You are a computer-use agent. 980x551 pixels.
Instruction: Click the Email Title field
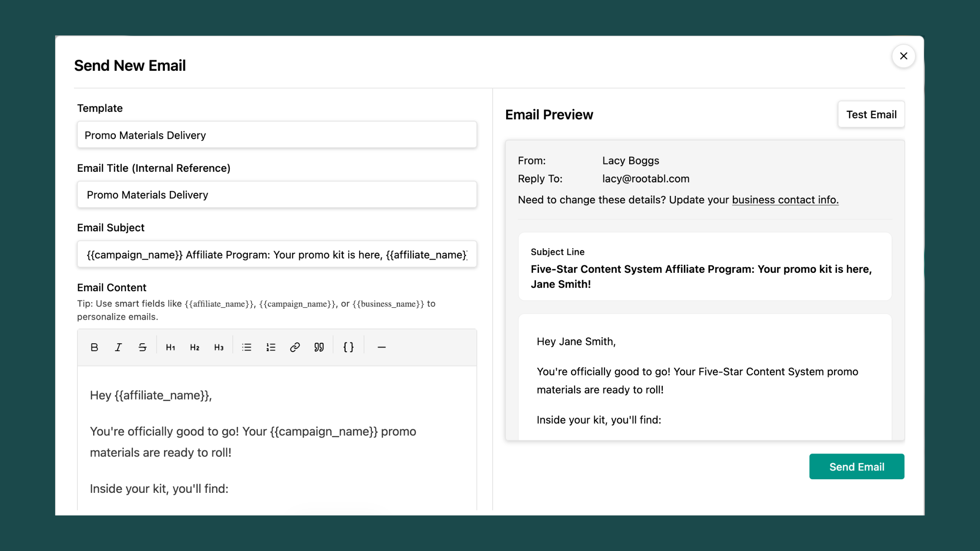(277, 195)
